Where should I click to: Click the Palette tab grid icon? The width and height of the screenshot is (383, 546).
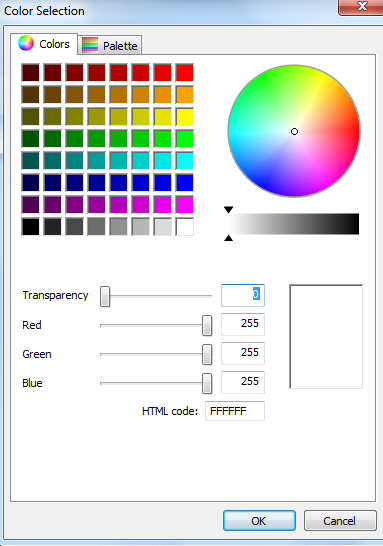(x=90, y=45)
